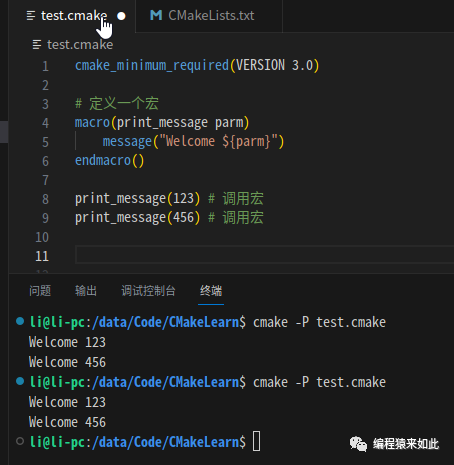
Task: Click the print_message(123) call
Action: click(x=137, y=199)
